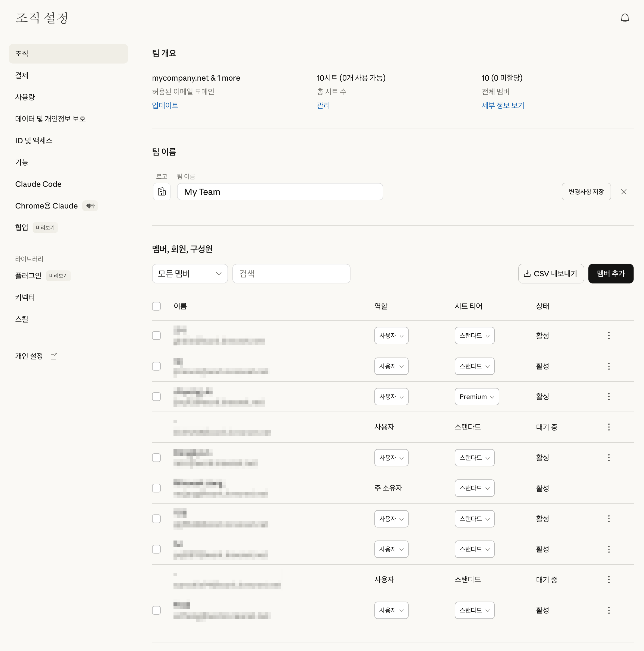Open Claude Code settings in the sidebar
Image resolution: width=644 pixels, height=651 pixels.
point(39,184)
